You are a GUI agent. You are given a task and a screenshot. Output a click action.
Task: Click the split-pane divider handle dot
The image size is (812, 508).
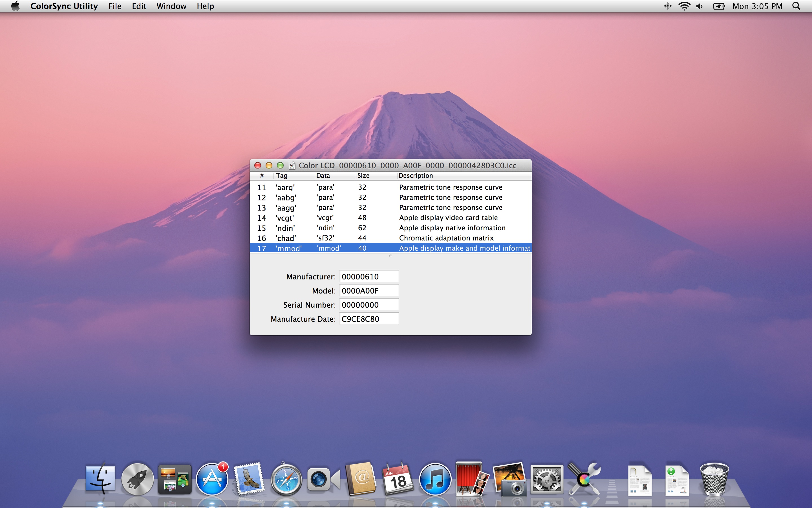390,256
